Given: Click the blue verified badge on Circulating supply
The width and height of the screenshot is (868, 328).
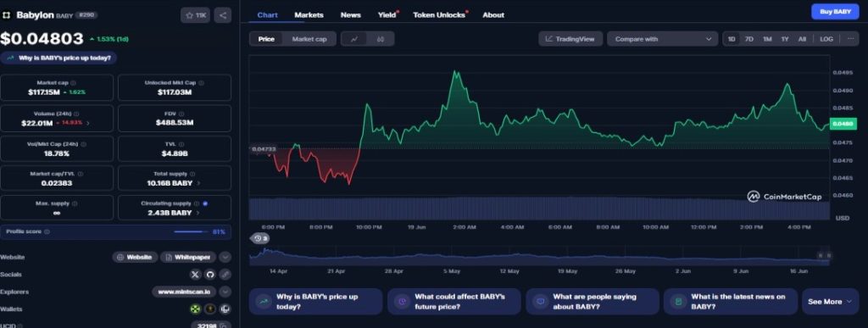Looking at the screenshot, I should pyautogui.click(x=205, y=203).
